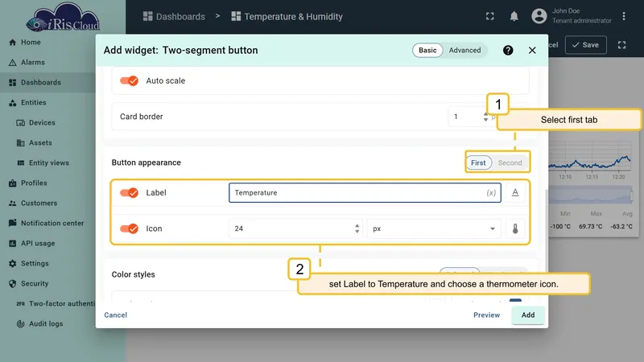Open widget help question-mark icon
Viewport: 644px width, 362px height.
click(x=508, y=50)
